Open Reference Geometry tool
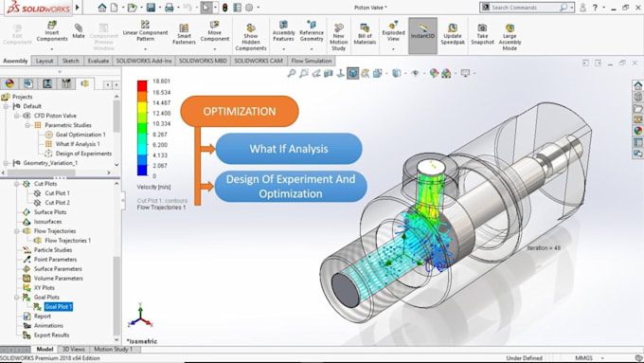 [312, 31]
